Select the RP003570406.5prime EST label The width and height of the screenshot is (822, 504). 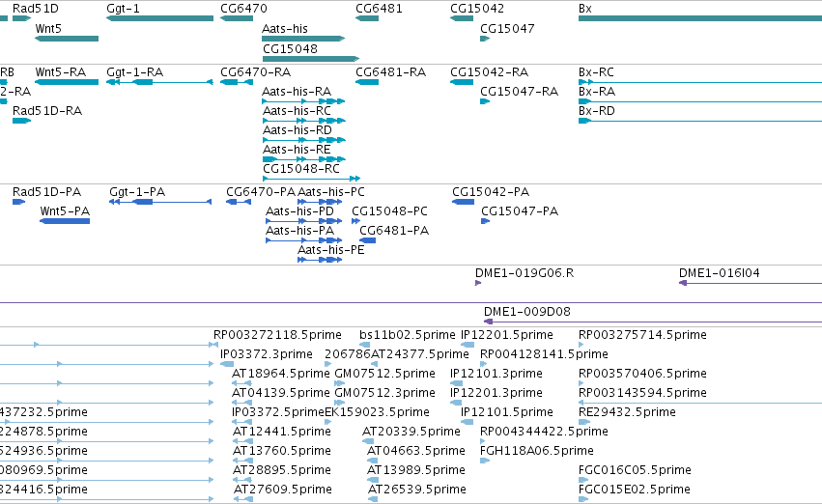click(642, 374)
